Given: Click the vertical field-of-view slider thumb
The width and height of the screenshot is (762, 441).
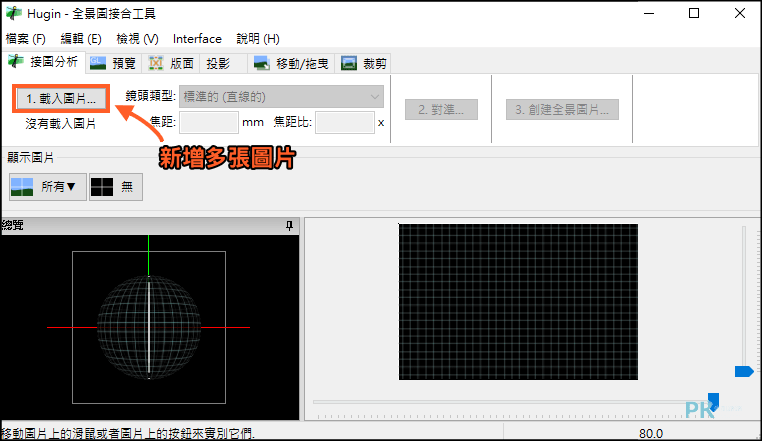Looking at the screenshot, I should click(x=744, y=371).
